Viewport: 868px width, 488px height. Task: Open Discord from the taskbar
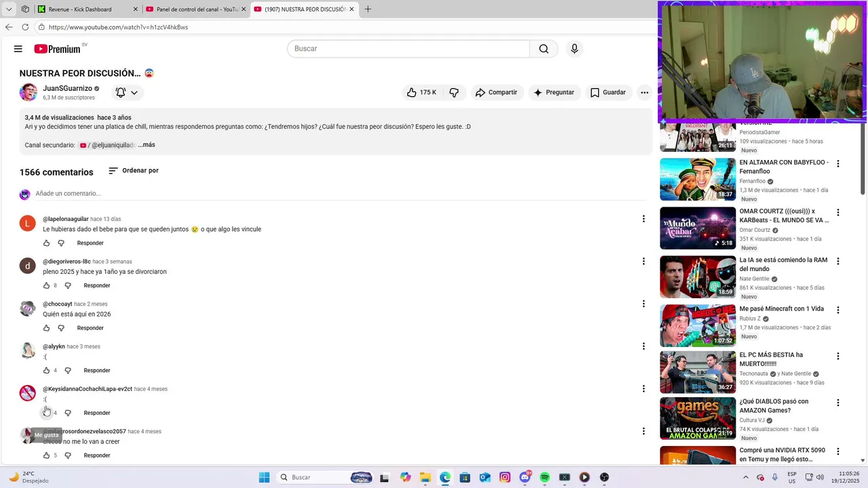(x=525, y=477)
